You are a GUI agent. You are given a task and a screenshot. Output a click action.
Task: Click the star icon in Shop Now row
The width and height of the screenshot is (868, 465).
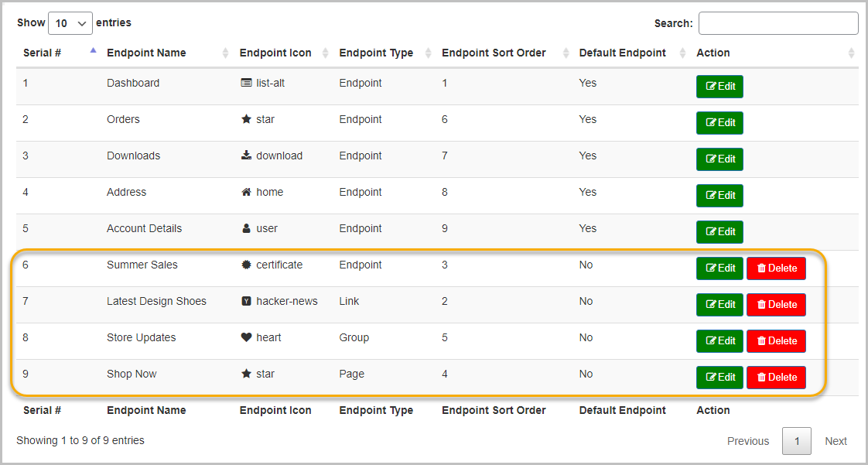(247, 374)
